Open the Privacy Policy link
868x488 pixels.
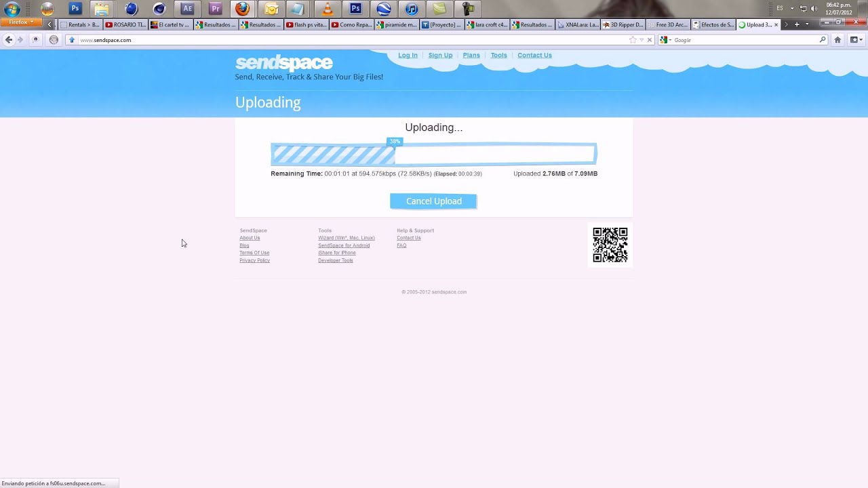[x=254, y=260]
